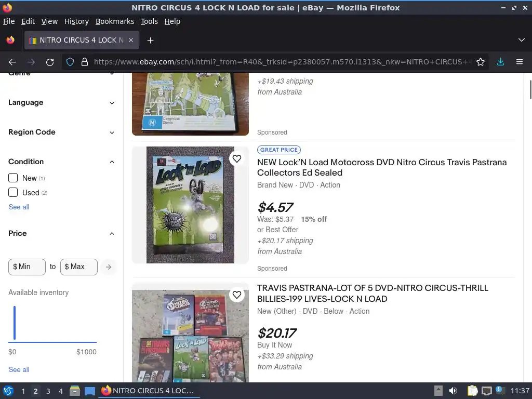
Task: Click See all under Price
Action: [19, 369]
